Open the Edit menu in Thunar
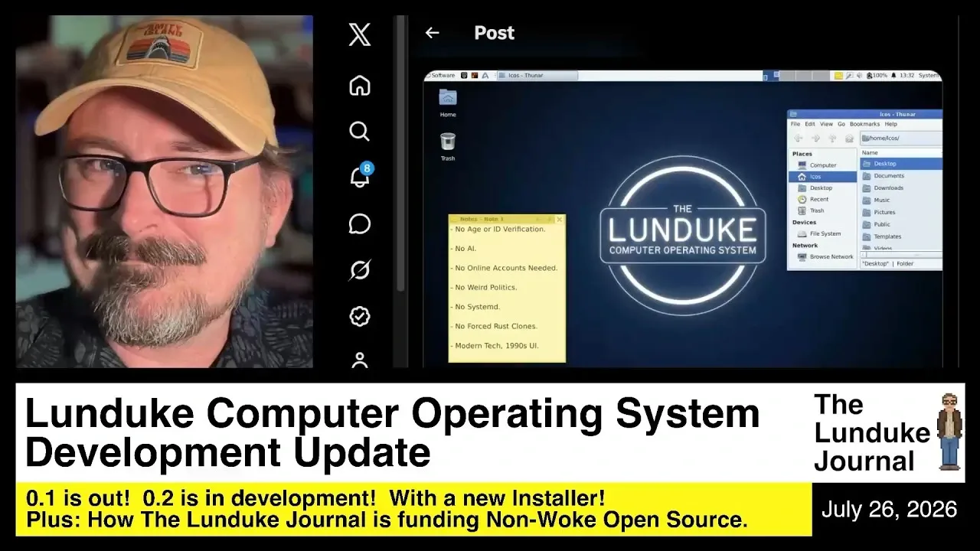This screenshot has width=980, height=551. [809, 124]
